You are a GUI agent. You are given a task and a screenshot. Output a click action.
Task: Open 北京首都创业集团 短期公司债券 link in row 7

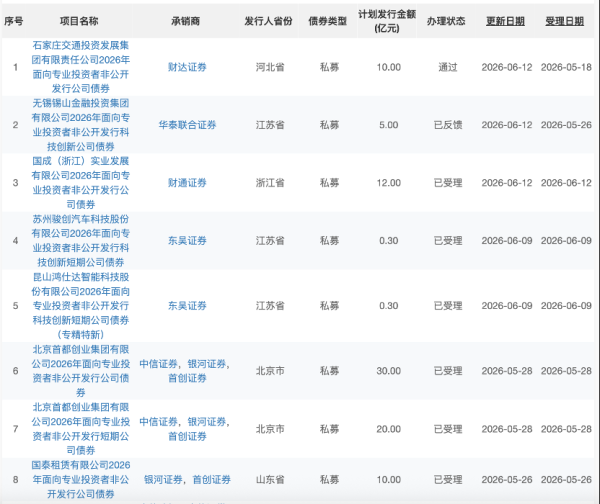tap(81, 429)
